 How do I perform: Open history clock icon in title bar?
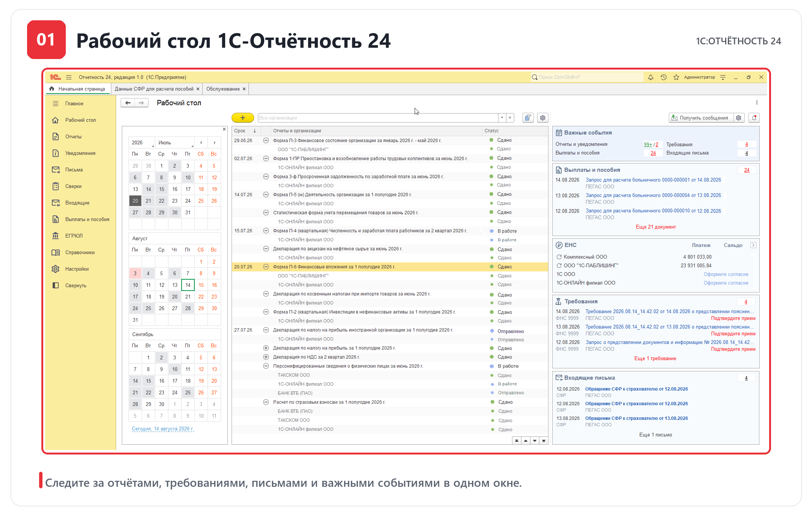664,77
